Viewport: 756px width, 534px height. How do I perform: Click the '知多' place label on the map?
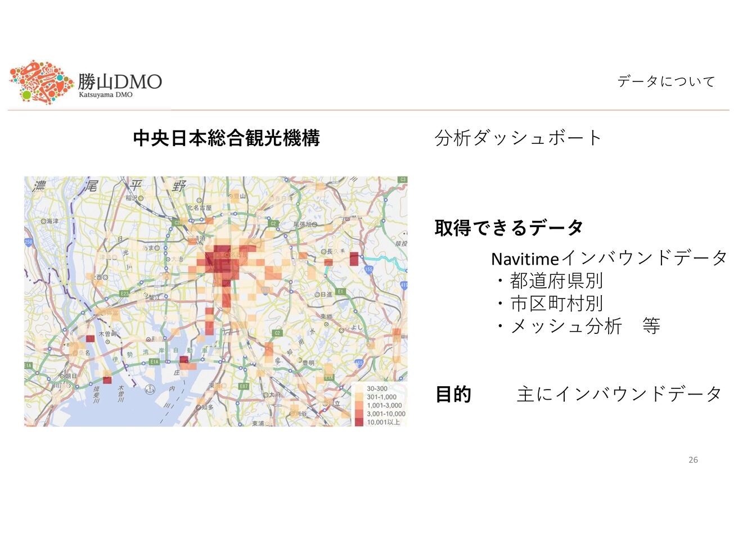coord(207,408)
